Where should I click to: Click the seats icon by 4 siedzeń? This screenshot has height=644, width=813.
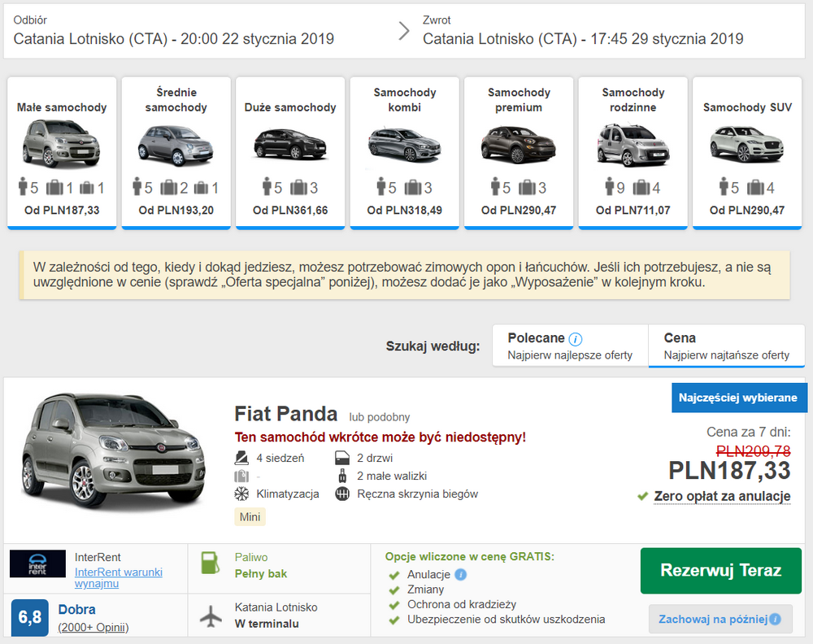point(241,458)
